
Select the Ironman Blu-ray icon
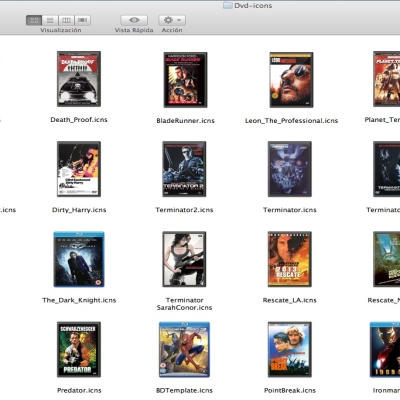point(385,349)
